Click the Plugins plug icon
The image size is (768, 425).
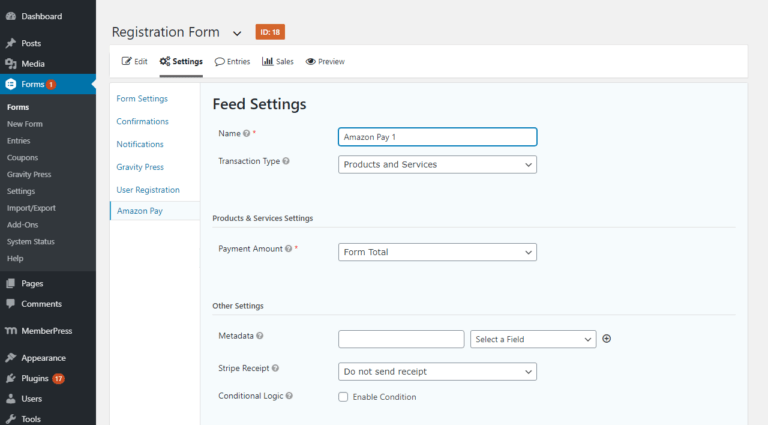tap(11, 378)
